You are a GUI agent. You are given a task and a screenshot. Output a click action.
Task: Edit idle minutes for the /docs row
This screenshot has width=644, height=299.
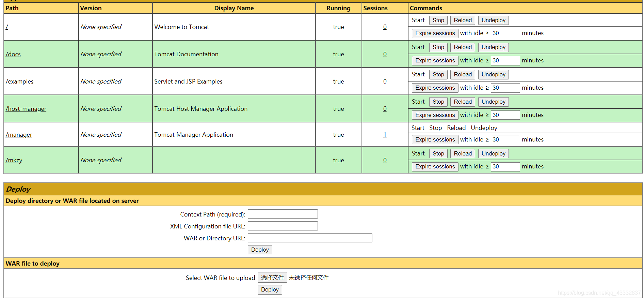(x=505, y=61)
